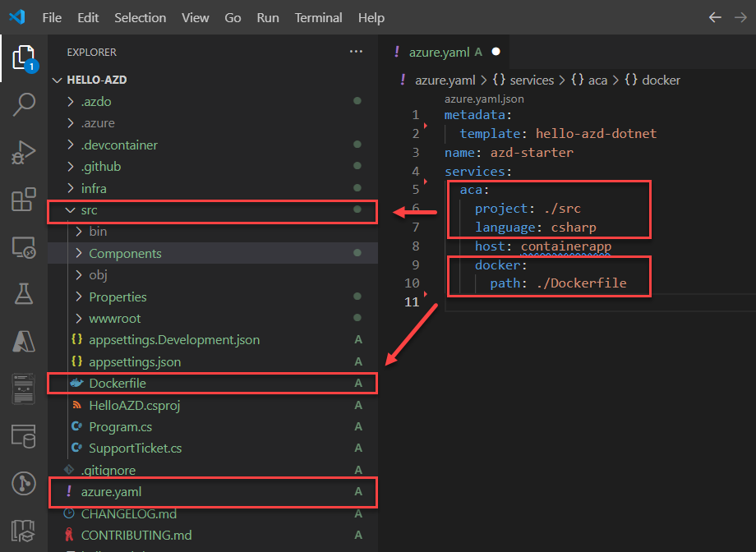
Task: Expand the infra folder
Action: (93, 188)
